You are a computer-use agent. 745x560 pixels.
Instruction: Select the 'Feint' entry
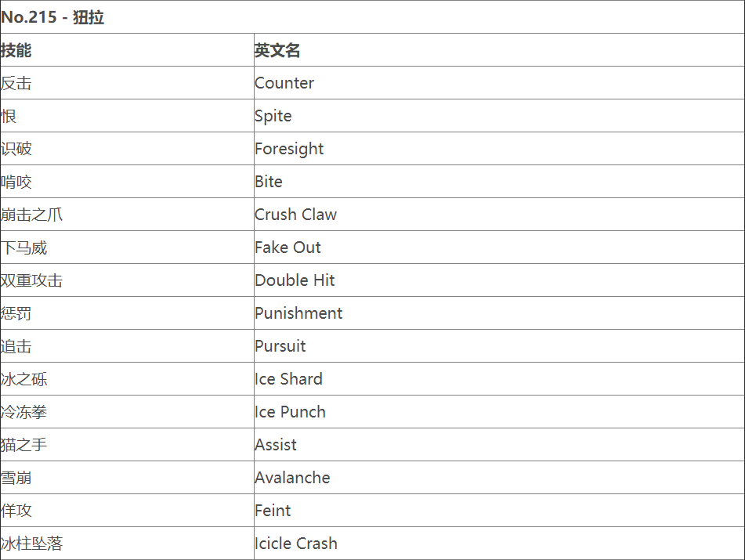(273, 511)
